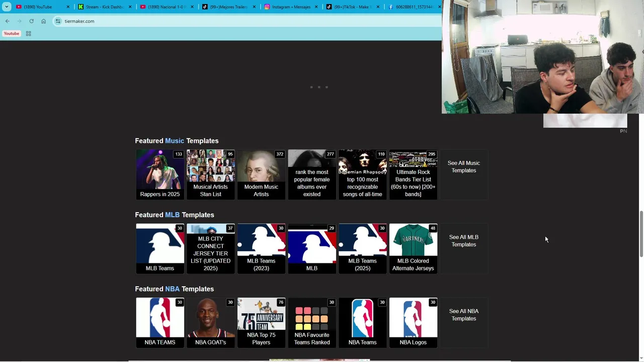Open the Rappers in 2025 template
Screen dimensions: 644x362
click(160, 174)
